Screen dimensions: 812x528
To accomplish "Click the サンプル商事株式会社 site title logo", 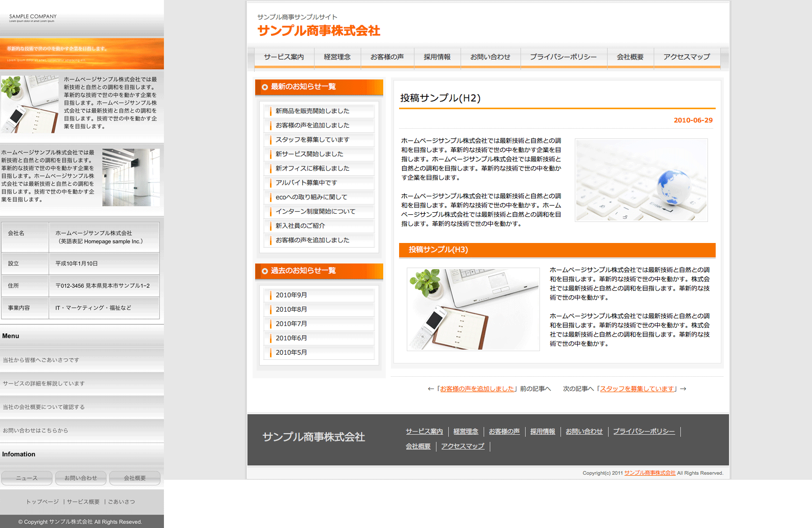I will [x=319, y=31].
